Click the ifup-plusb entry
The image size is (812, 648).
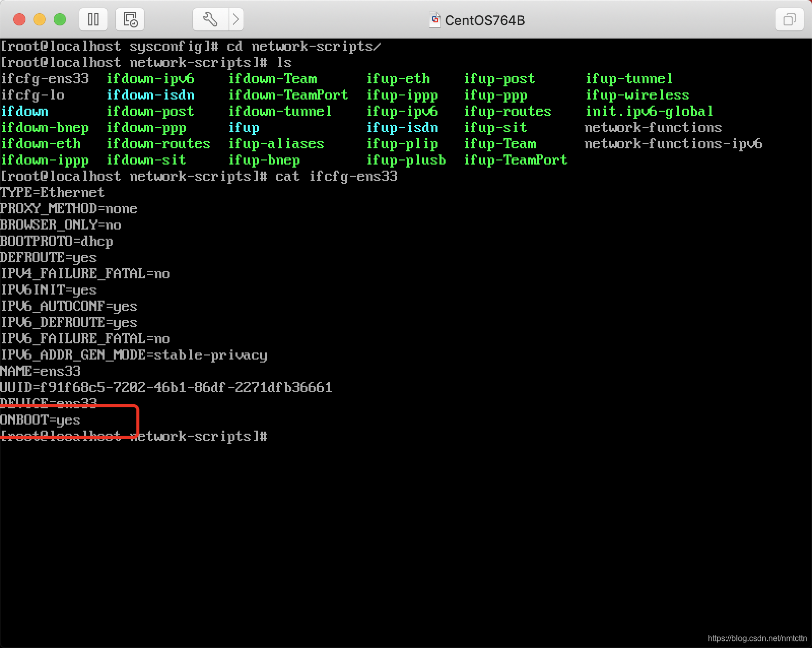pos(406,160)
